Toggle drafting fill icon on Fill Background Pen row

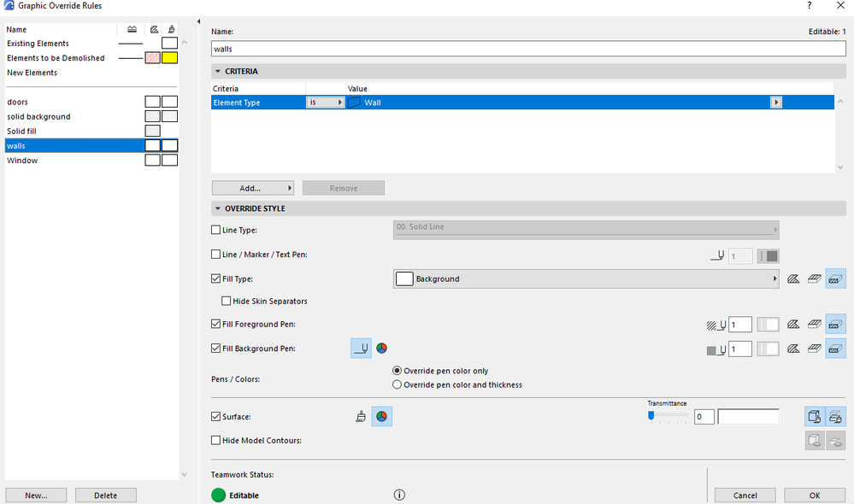point(793,349)
